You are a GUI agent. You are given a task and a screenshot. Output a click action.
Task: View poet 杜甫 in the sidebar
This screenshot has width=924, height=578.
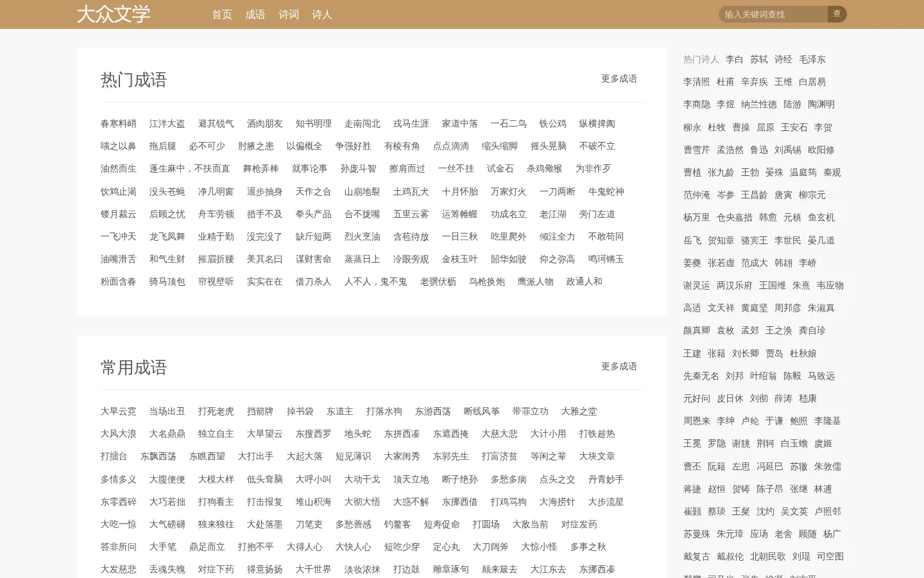[x=726, y=82]
